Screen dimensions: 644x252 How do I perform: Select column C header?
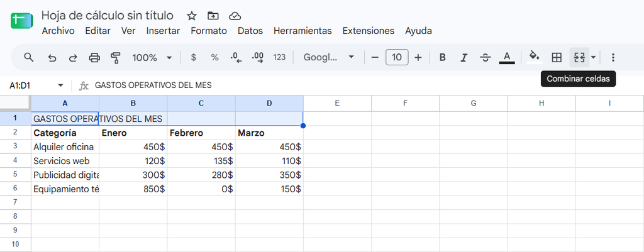[201, 104]
